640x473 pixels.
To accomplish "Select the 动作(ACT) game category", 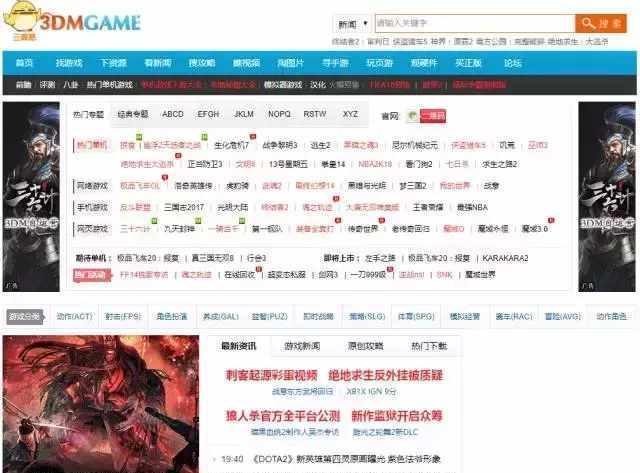I will [74, 317].
